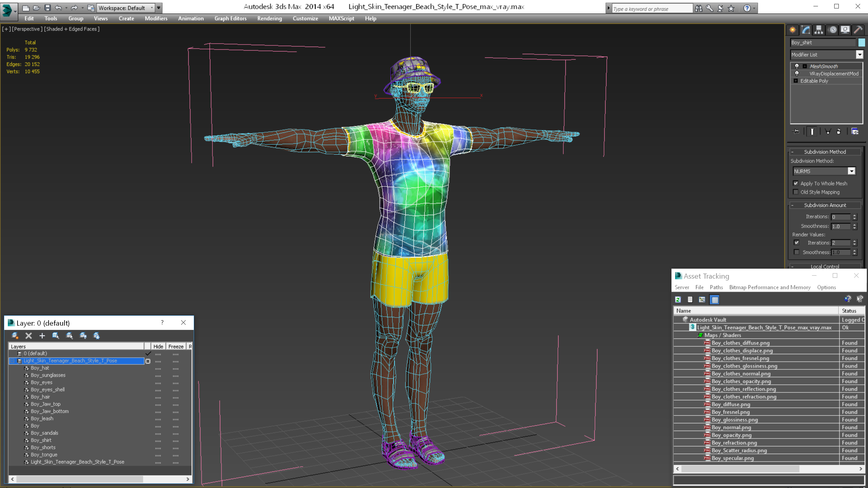Toggle Show End Result button
The height and width of the screenshot is (488, 868).
pos(812,131)
